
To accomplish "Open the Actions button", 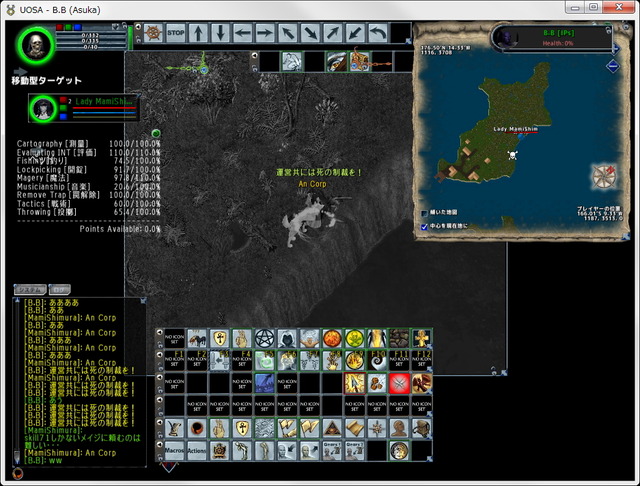I will click(x=197, y=450).
